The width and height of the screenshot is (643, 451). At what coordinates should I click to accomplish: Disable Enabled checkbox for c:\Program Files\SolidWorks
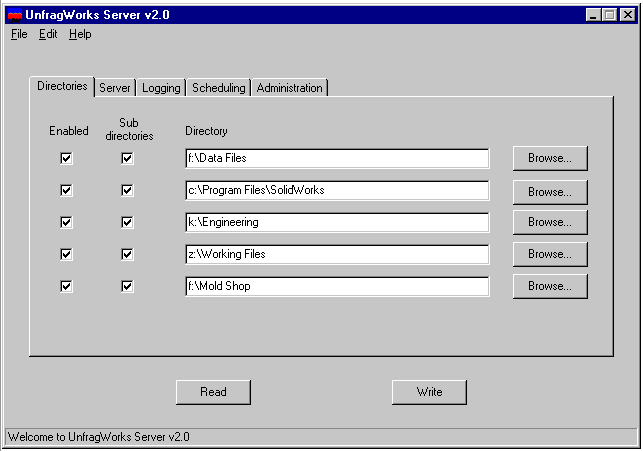66,190
